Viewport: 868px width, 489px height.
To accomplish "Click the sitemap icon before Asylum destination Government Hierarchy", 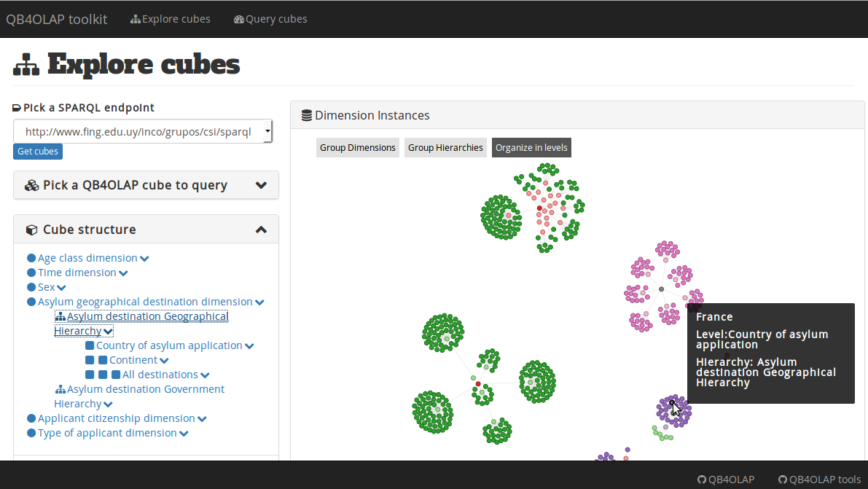I will pyautogui.click(x=60, y=390).
